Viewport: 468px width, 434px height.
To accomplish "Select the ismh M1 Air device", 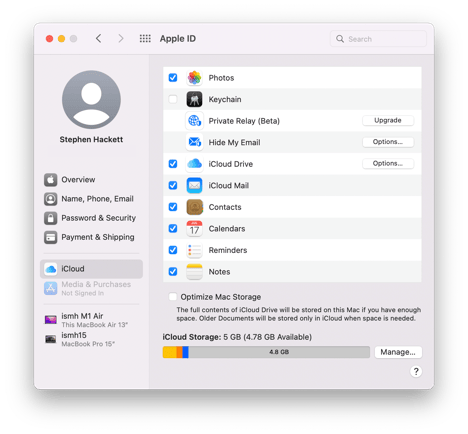I will (x=91, y=320).
